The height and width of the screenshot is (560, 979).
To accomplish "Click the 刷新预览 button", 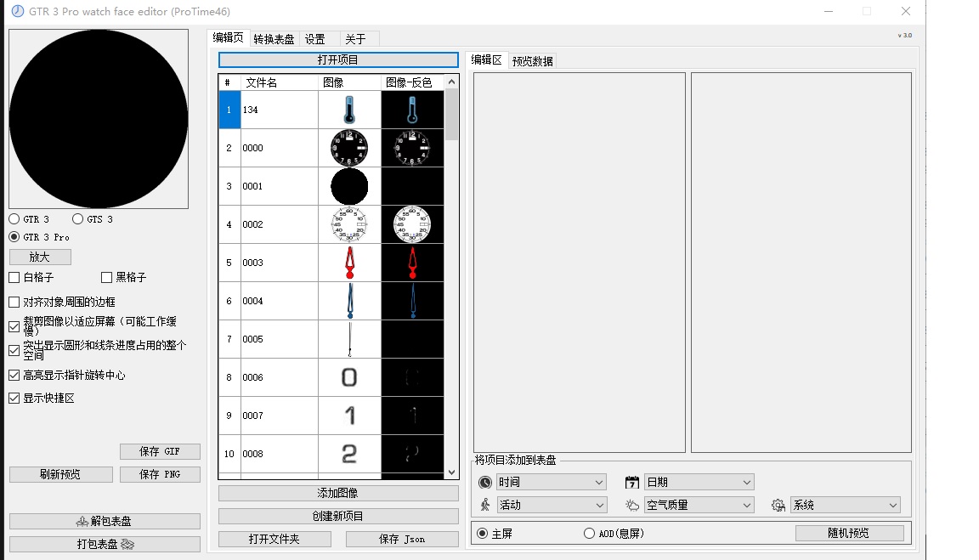I will pos(60,474).
